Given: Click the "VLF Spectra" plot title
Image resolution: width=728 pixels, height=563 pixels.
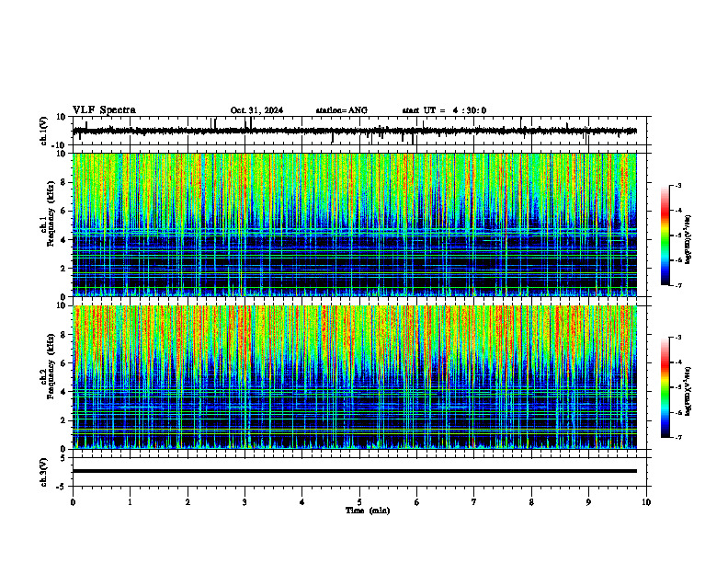Looking at the screenshot, I should tap(104, 110).
